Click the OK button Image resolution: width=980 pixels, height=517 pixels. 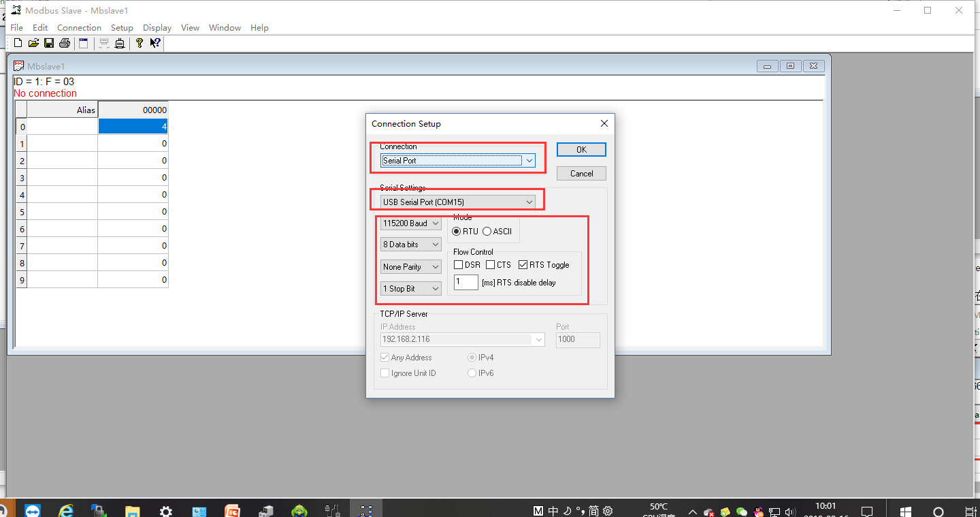[x=581, y=150]
